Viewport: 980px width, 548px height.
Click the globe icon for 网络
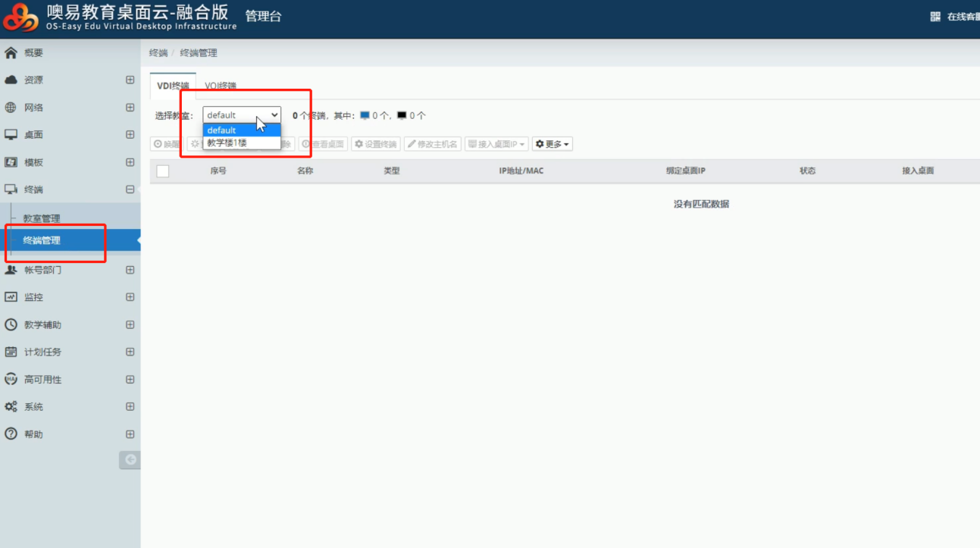click(x=11, y=108)
